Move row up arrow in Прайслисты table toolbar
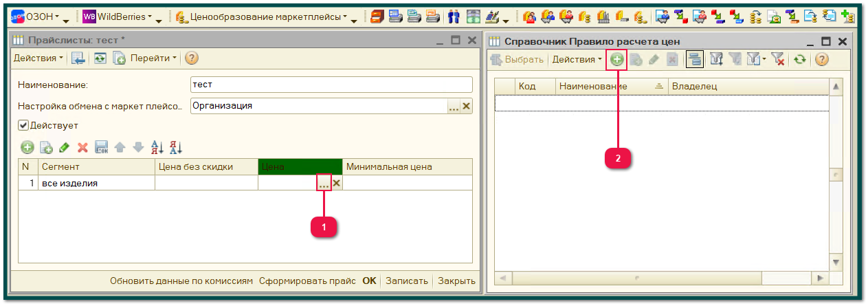868x306 pixels. [x=120, y=147]
